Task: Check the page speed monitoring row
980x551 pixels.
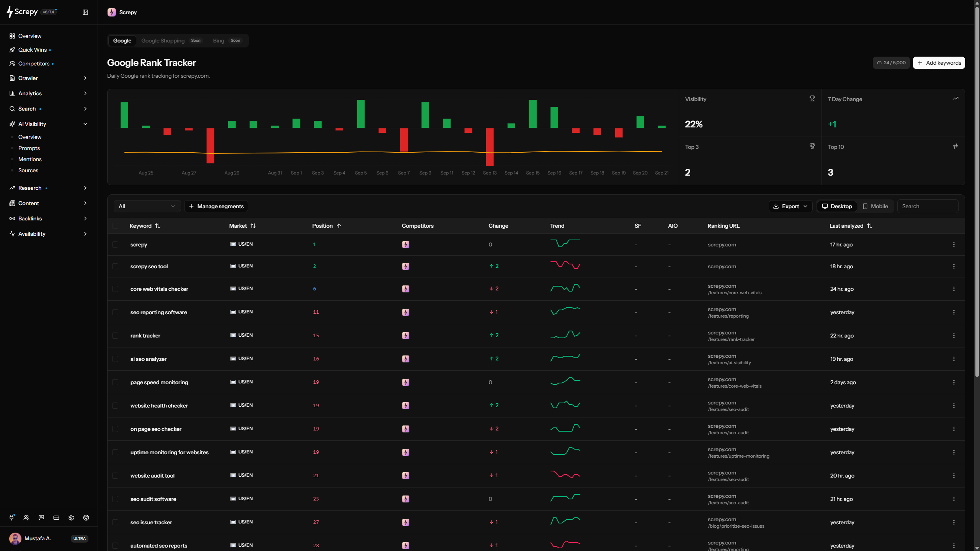Action: 115,382
